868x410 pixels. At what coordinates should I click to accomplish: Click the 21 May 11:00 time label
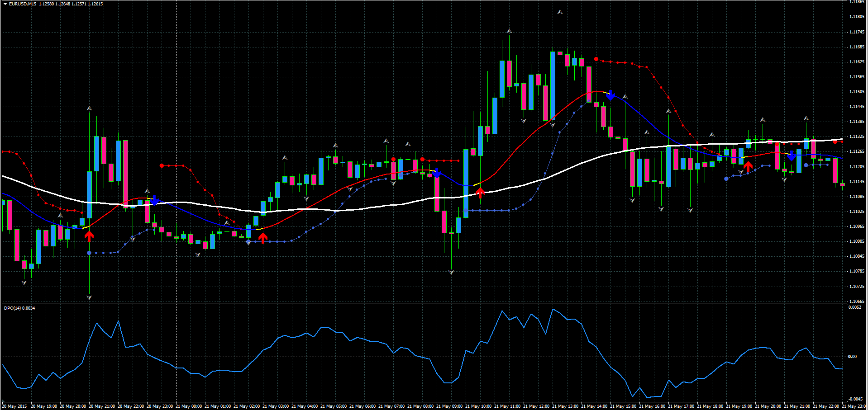507,406
